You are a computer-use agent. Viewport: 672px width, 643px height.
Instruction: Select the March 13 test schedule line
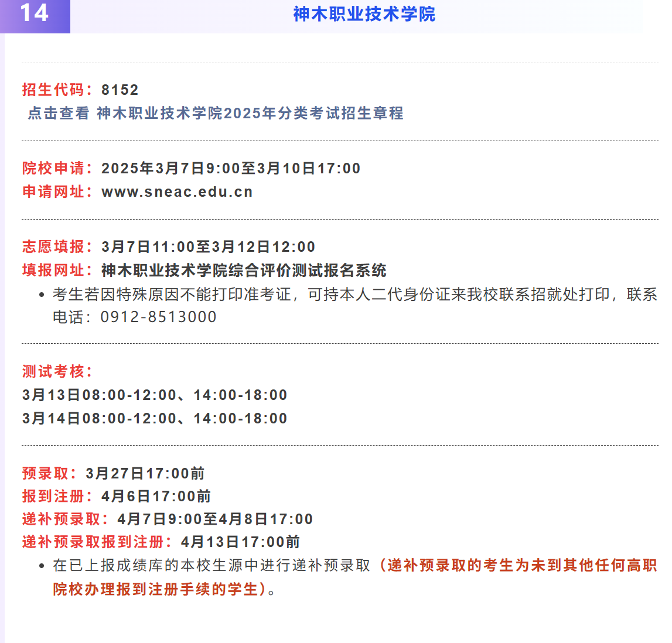click(154, 395)
